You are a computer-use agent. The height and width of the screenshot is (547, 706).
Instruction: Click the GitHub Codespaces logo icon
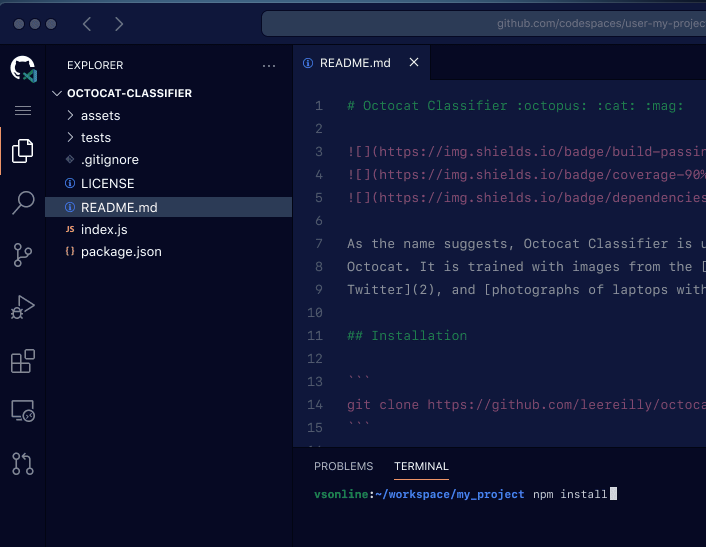pos(23,68)
